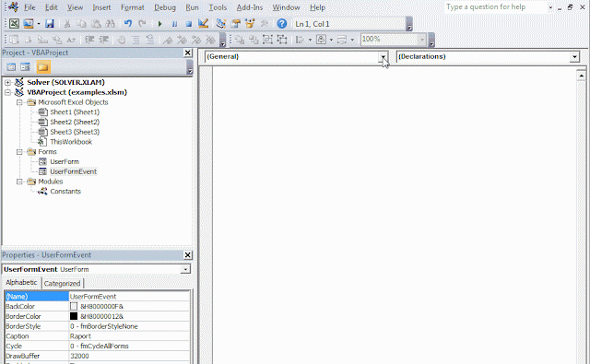Switch to Microsoft Excel view icon
The height and width of the screenshot is (364, 590).
point(14,24)
